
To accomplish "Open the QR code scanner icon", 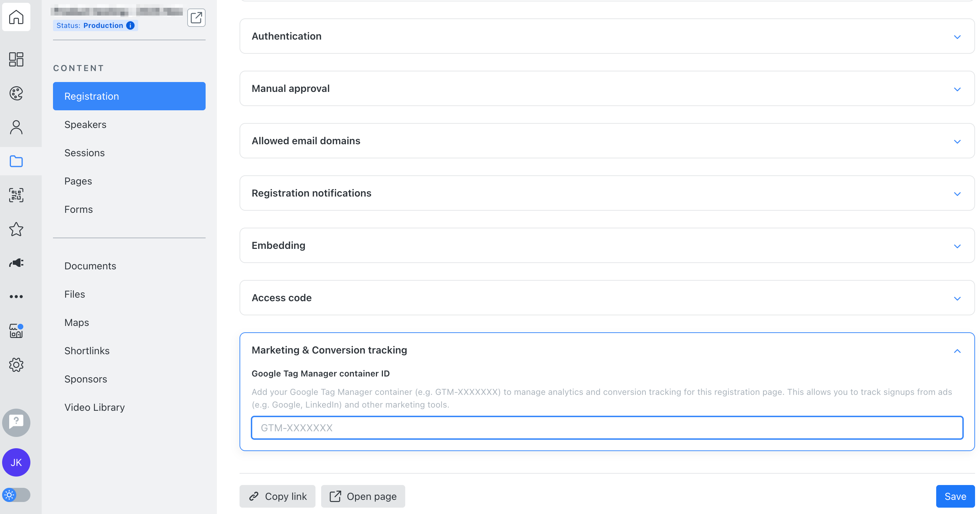I will tap(16, 195).
